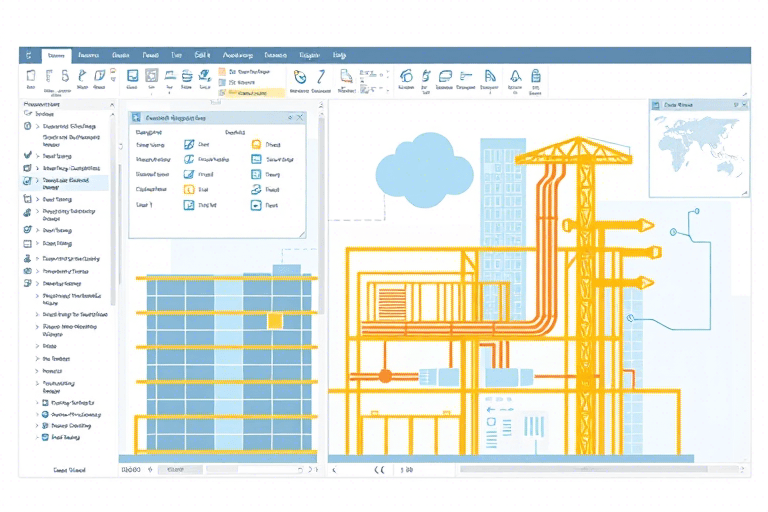Switch to the highlighted active ribbon tab

point(55,55)
